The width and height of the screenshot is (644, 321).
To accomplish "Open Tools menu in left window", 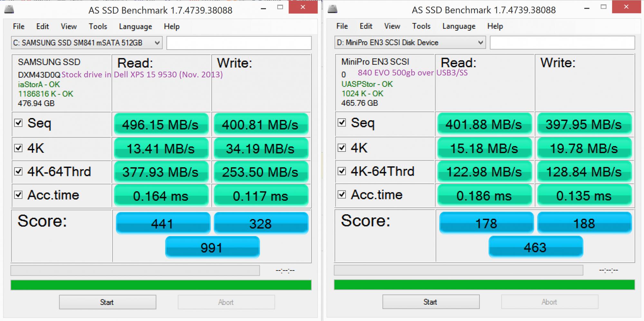I will (98, 26).
